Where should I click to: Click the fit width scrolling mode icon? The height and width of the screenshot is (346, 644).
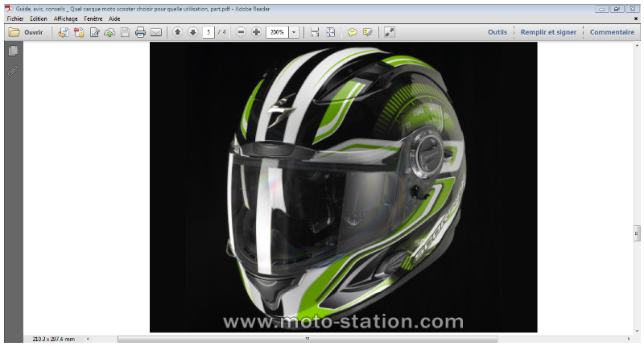pyautogui.click(x=315, y=32)
